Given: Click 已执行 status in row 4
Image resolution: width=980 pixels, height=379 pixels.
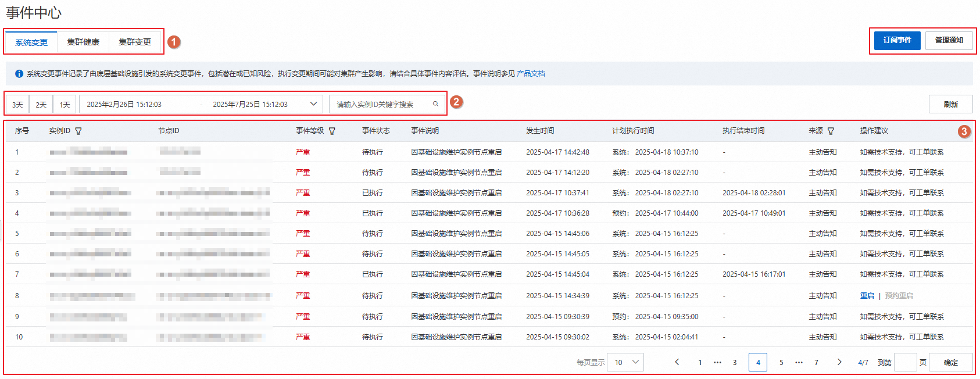Looking at the screenshot, I should tap(373, 213).
